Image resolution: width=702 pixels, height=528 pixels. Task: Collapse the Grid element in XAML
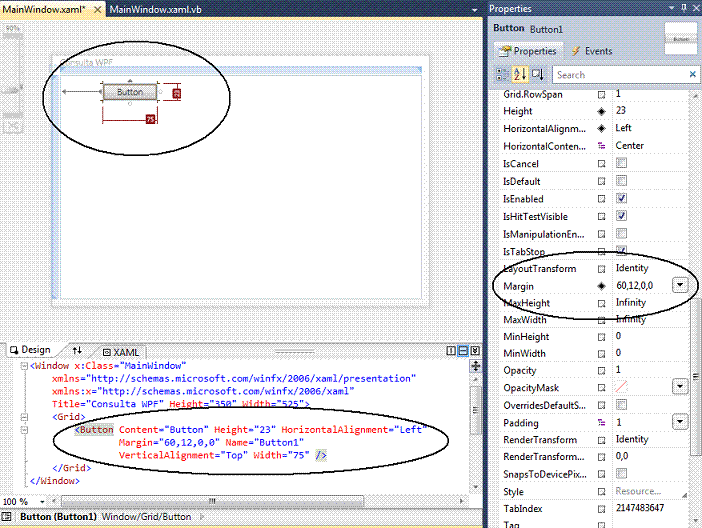(24, 417)
